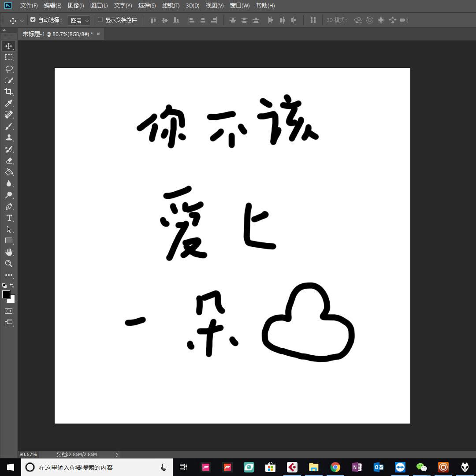This screenshot has height=476, width=476.
Task: Expand the document status info arrow
Action: [116, 454]
